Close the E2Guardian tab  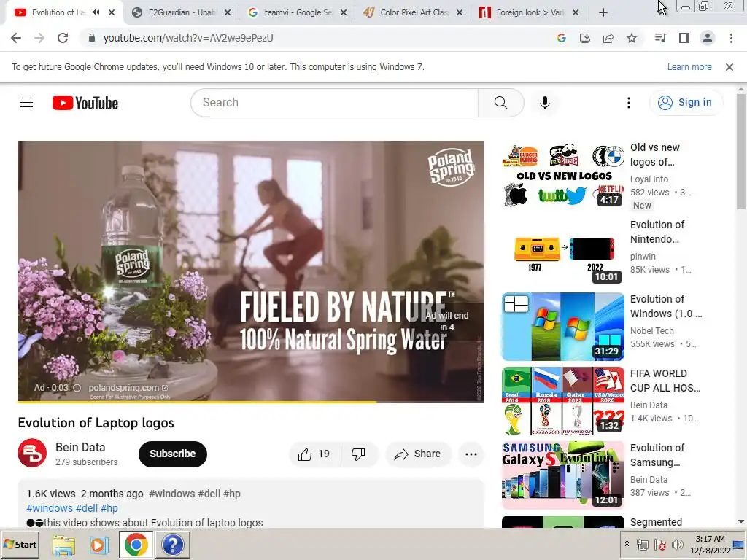pyautogui.click(x=228, y=12)
